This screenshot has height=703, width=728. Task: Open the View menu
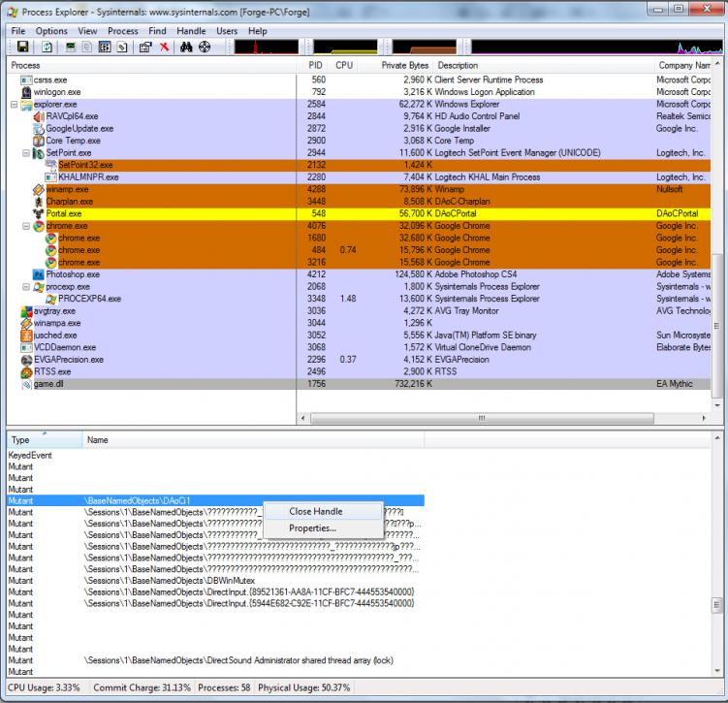click(x=87, y=31)
